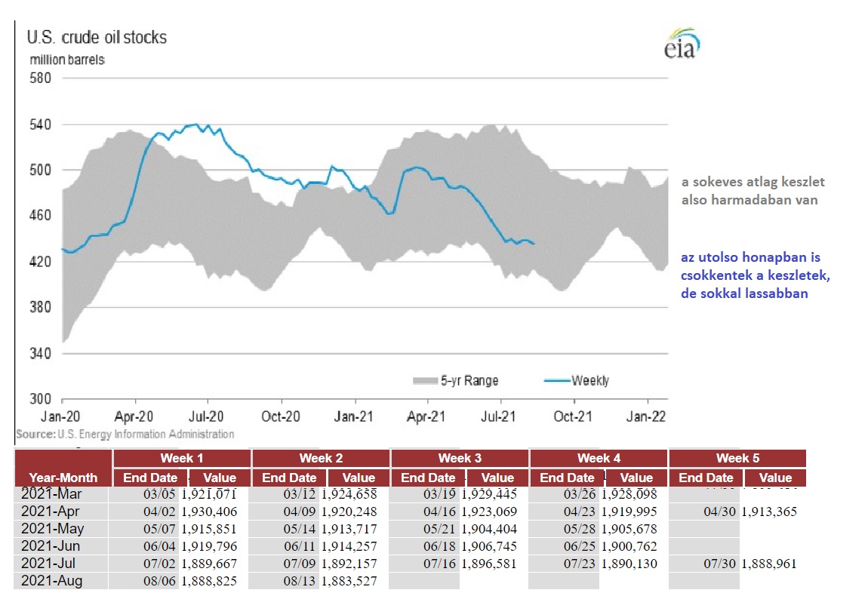Screen dimensions: 868x593
Task: Click the Source: U.S. Energy Information Administration text
Action: 125,434
